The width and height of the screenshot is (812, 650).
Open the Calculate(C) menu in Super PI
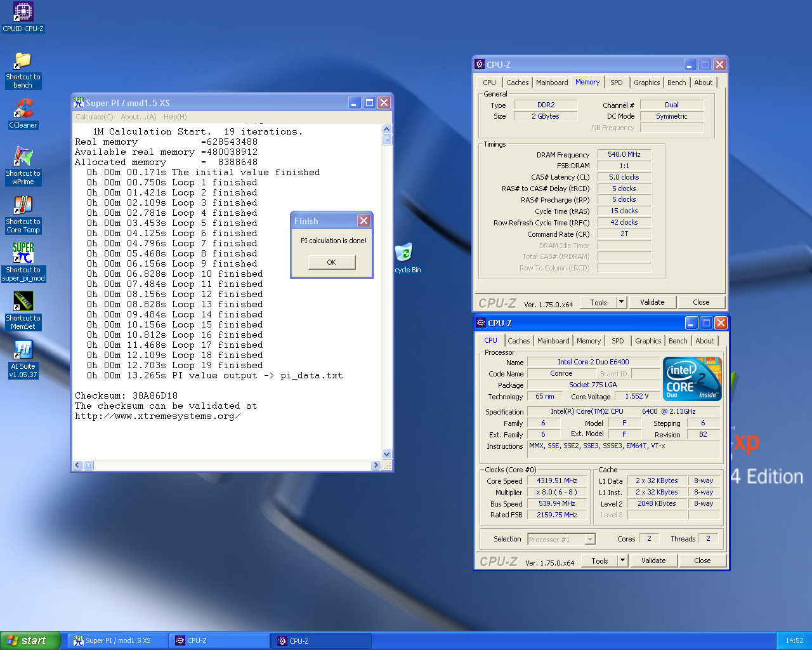95,117
